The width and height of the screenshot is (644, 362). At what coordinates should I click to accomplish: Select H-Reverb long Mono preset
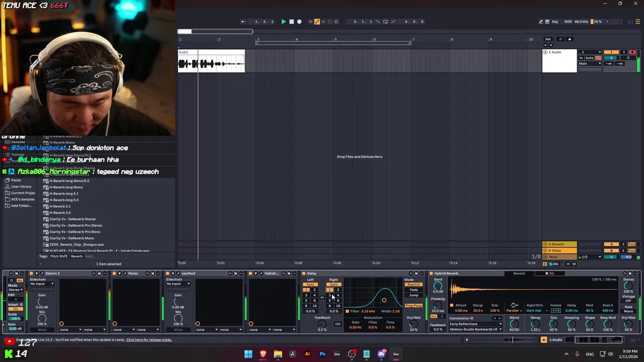[x=66, y=187]
